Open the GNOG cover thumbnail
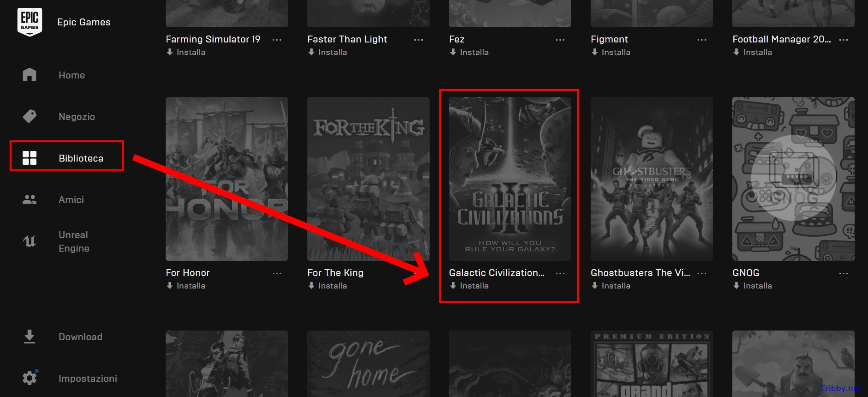Viewport: 868px width, 397px height. pos(793,179)
